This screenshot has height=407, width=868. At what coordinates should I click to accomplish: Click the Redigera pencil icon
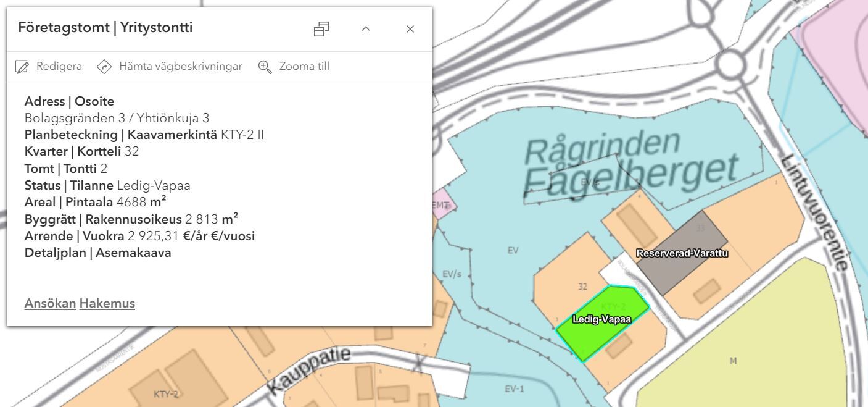point(22,67)
